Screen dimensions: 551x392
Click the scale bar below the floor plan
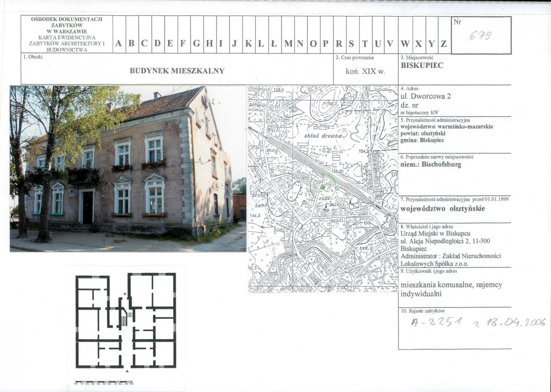pyautogui.click(x=104, y=382)
